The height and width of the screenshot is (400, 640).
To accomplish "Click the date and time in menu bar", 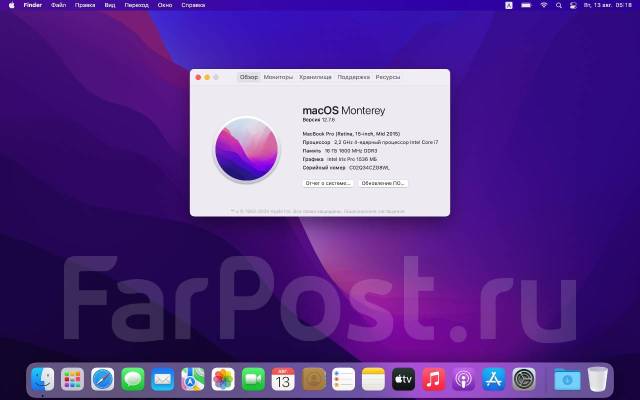I will [608, 5].
